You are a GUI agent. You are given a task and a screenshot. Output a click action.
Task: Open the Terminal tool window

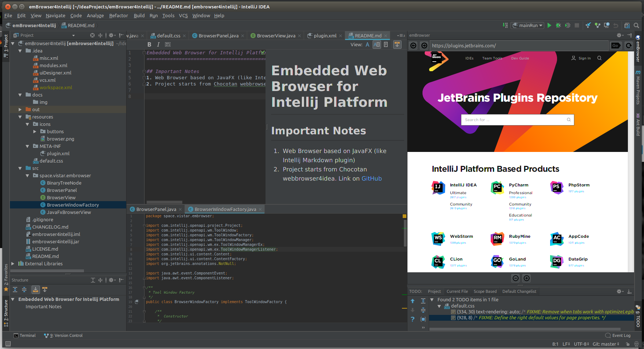24,336
